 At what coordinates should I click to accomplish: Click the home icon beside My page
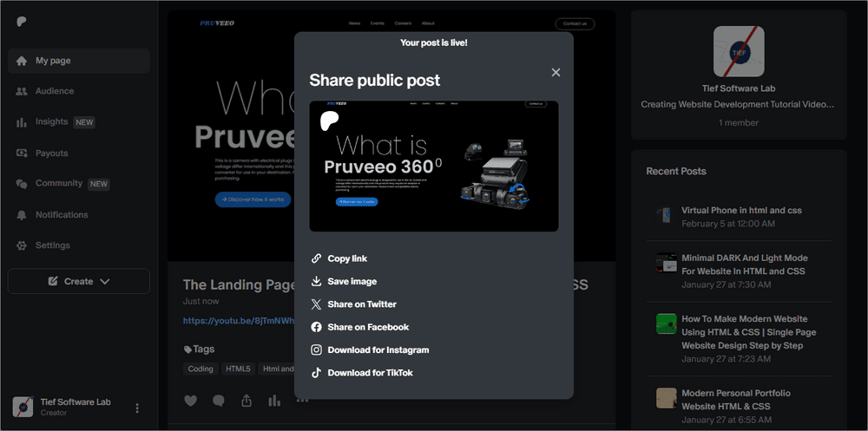[x=22, y=61]
